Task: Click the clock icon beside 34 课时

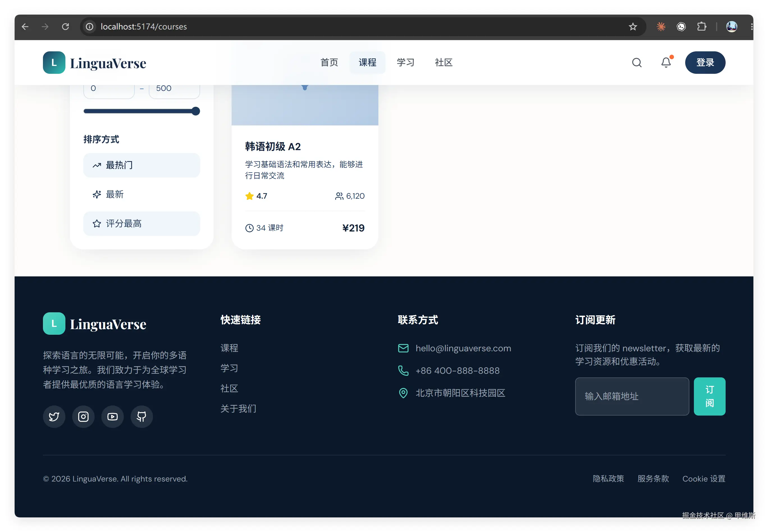Action: point(249,228)
